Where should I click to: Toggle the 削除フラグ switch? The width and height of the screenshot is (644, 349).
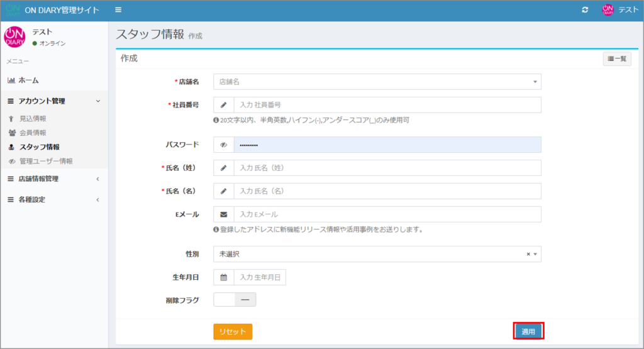235,300
